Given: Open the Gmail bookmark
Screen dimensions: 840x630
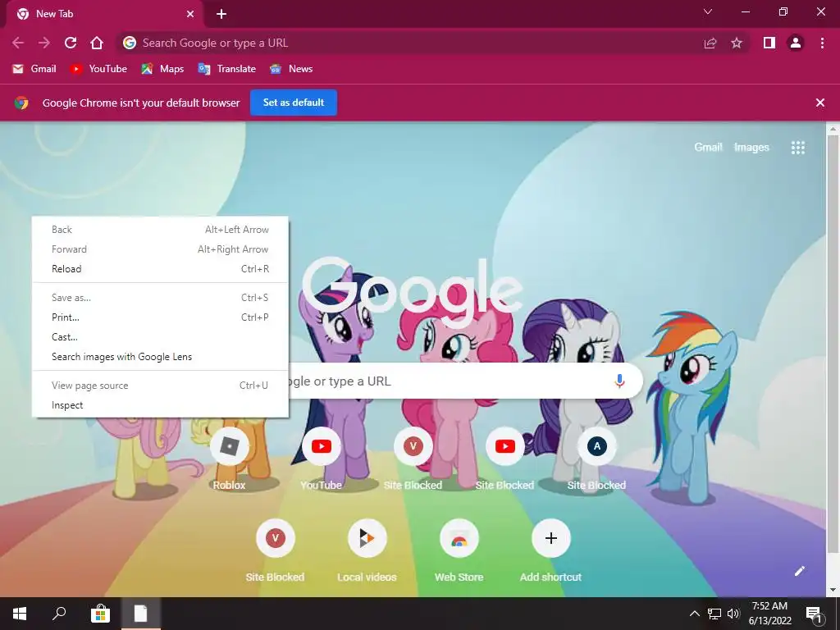Looking at the screenshot, I should pos(34,69).
